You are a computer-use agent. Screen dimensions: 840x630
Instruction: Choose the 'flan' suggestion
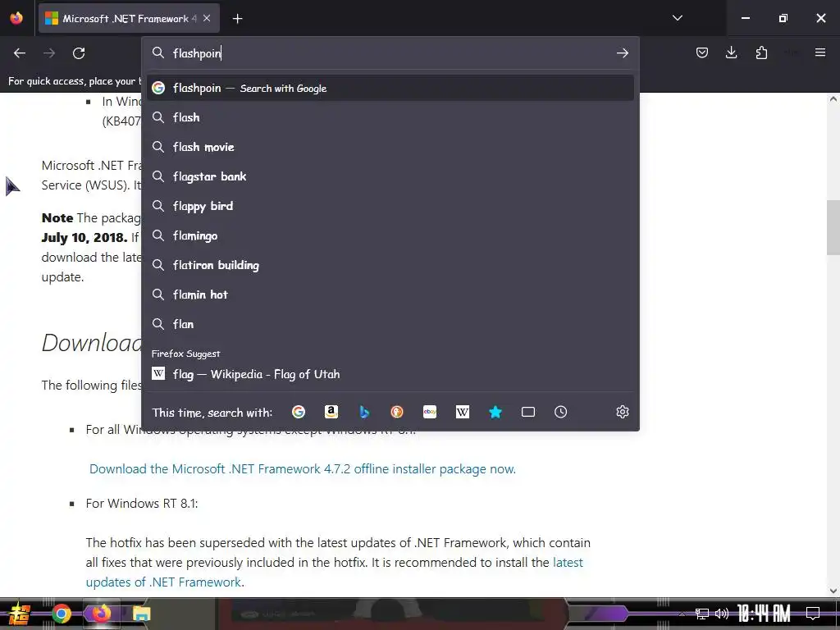[390, 324]
